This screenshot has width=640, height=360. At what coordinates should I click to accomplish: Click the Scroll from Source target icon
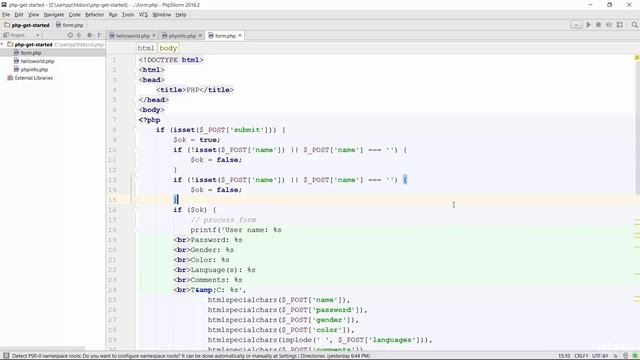pos(70,36)
